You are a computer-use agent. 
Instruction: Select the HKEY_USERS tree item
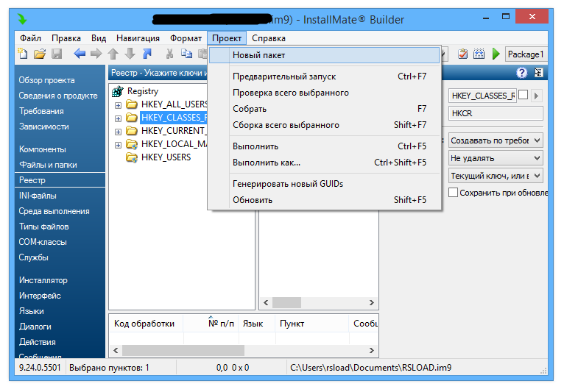166,157
